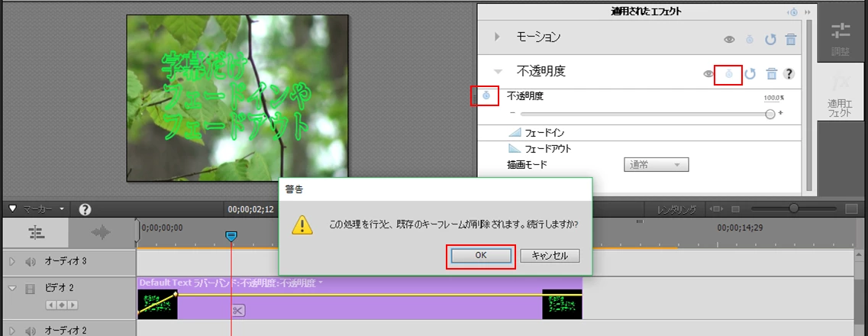Toggle visibility eye for 不透明度 effect
Screen dimensions: 868x336
click(x=708, y=73)
